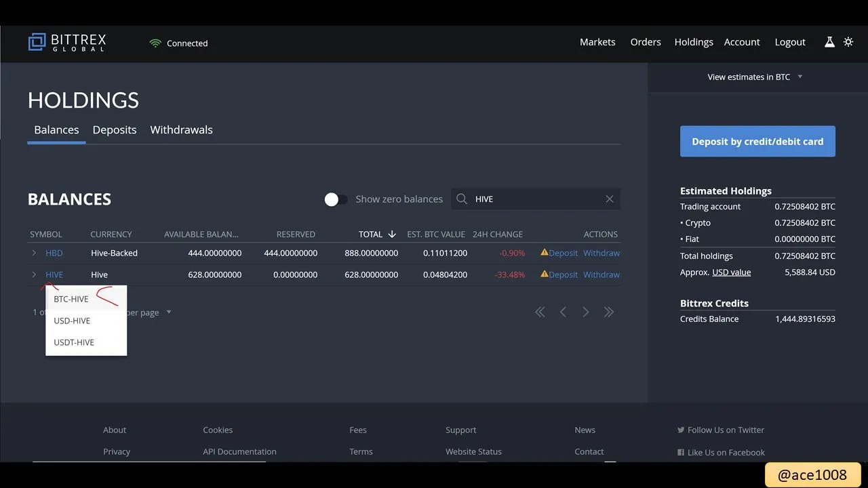Click Withdraw link in HIVE row
Image resolution: width=868 pixels, height=488 pixels.
601,274
